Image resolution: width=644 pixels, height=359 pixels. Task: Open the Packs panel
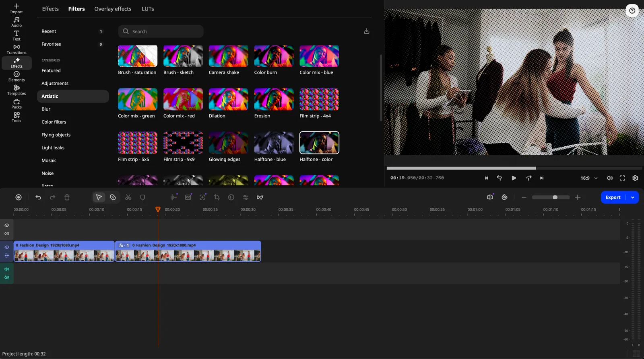(x=17, y=104)
